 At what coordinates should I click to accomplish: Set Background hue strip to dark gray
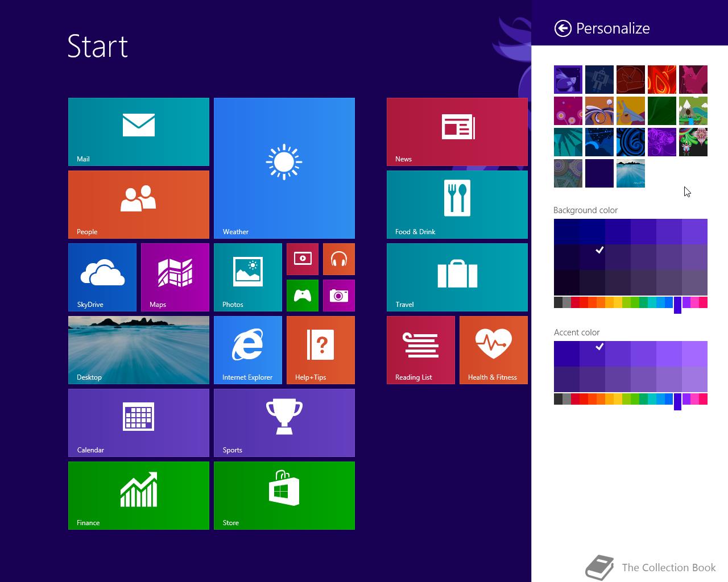pyautogui.click(x=558, y=302)
